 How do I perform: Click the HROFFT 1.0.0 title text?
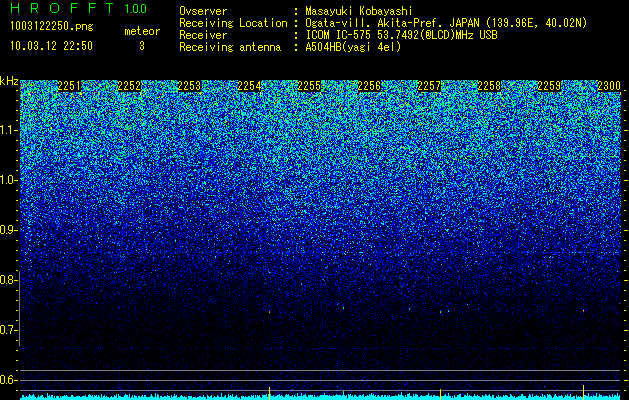click(79, 8)
